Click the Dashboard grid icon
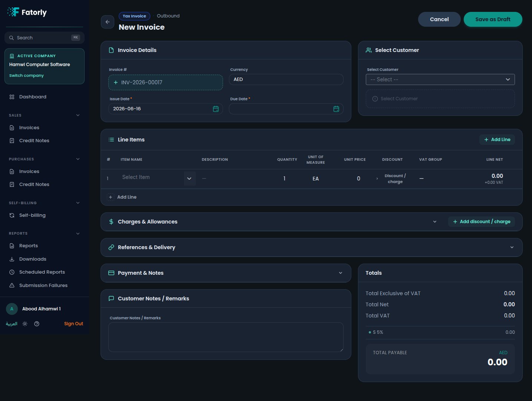Viewport: 532px width, 401px height. pyautogui.click(x=12, y=97)
